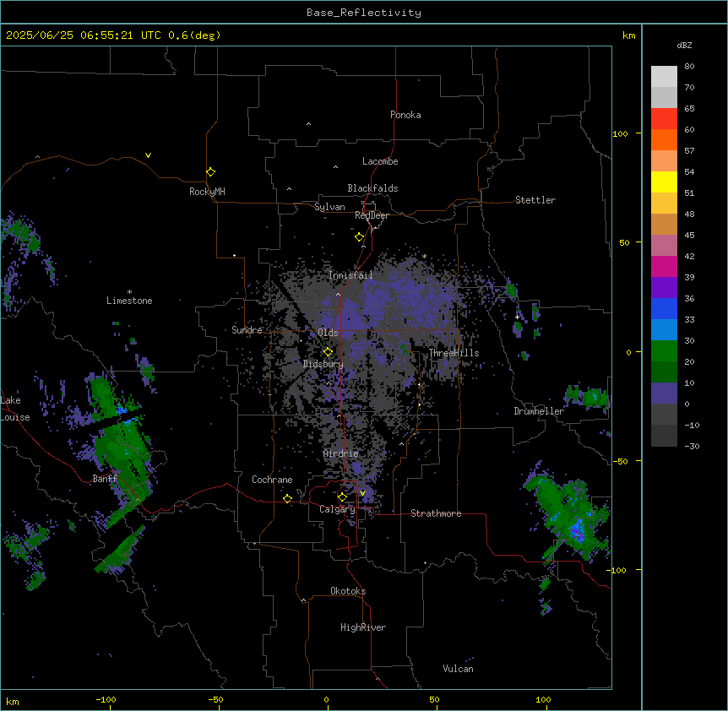Click the Olds town label
728x711 pixels.
(x=328, y=333)
